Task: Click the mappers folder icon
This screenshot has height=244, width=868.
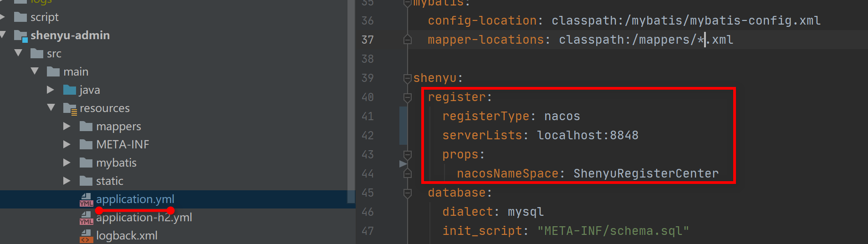Action: tap(86, 127)
